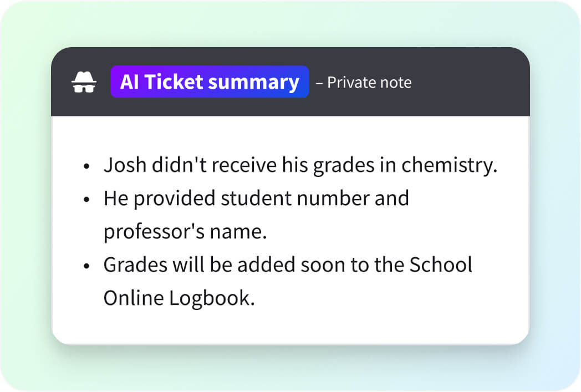
Task: Click the "professor's name" text
Action: pos(185,231)
